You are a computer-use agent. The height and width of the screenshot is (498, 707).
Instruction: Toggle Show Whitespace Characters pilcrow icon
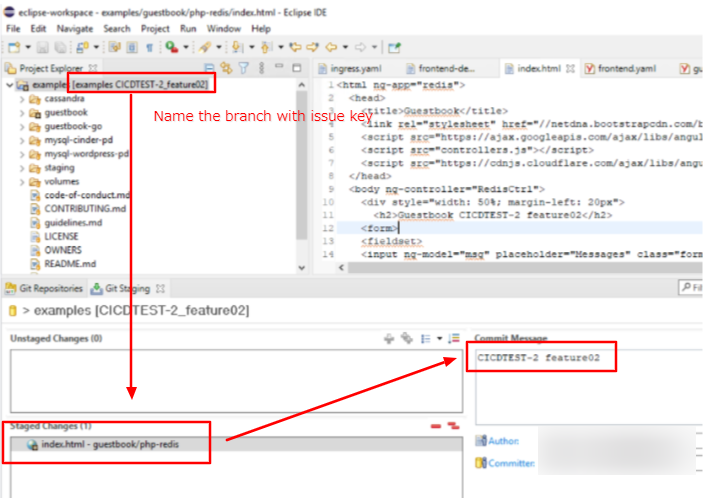click(x=149, y=47)
